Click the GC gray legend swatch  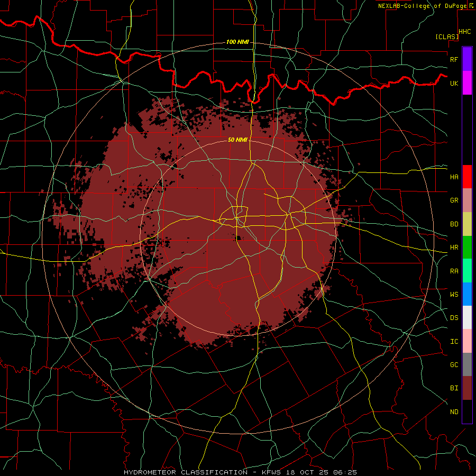tap(467, 364)
